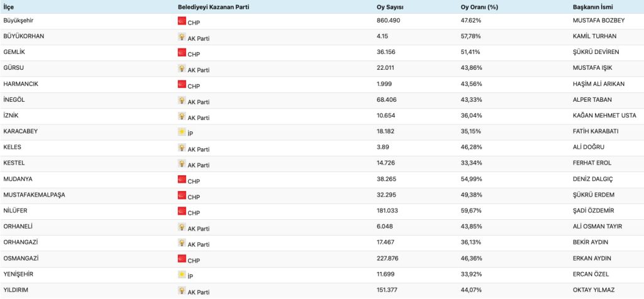Viewport: 644px width, 299px height.
Task: Click the AK Parti logo in the KELES row
Action: coord(182,148)
